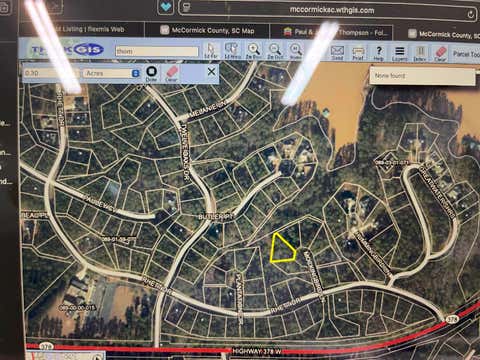
Task: Click the BUTLER PT road label
Action: pos(215,217)
